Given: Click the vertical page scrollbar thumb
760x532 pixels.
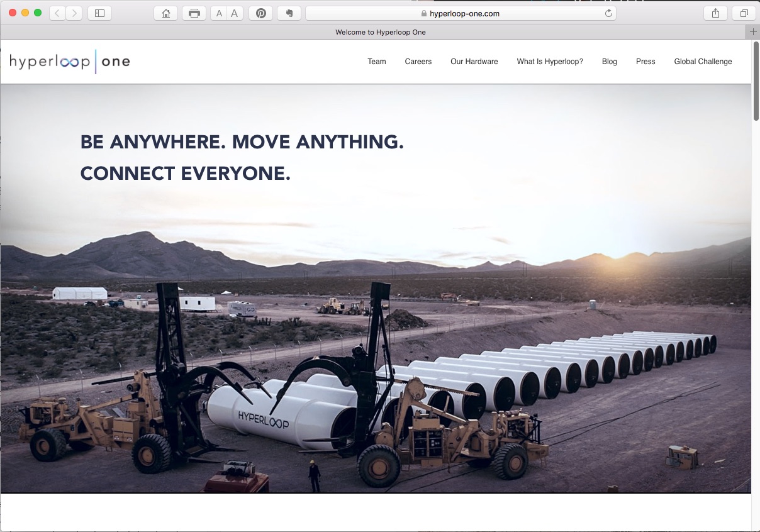Looking at the screenshot, I should [x=756, y=81].
